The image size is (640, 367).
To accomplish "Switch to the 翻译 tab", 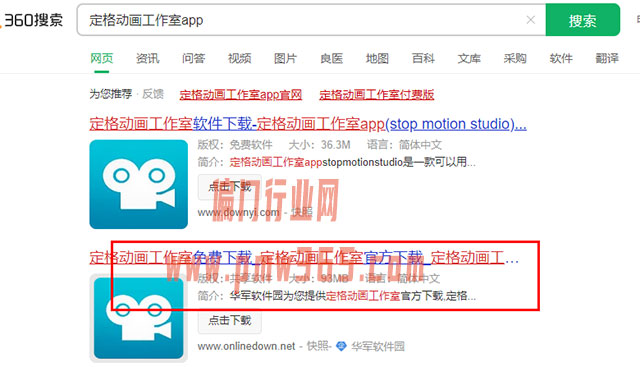I will pos(607,58).
